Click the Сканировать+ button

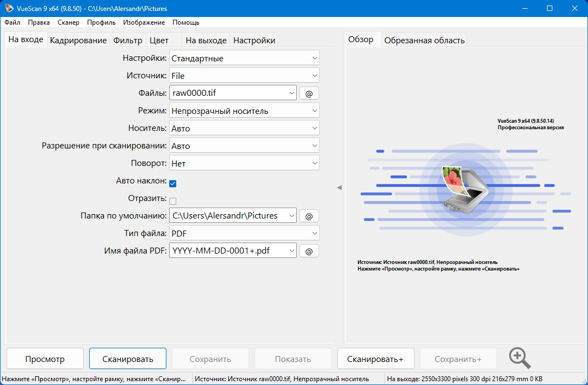click(x=376, y=359)
